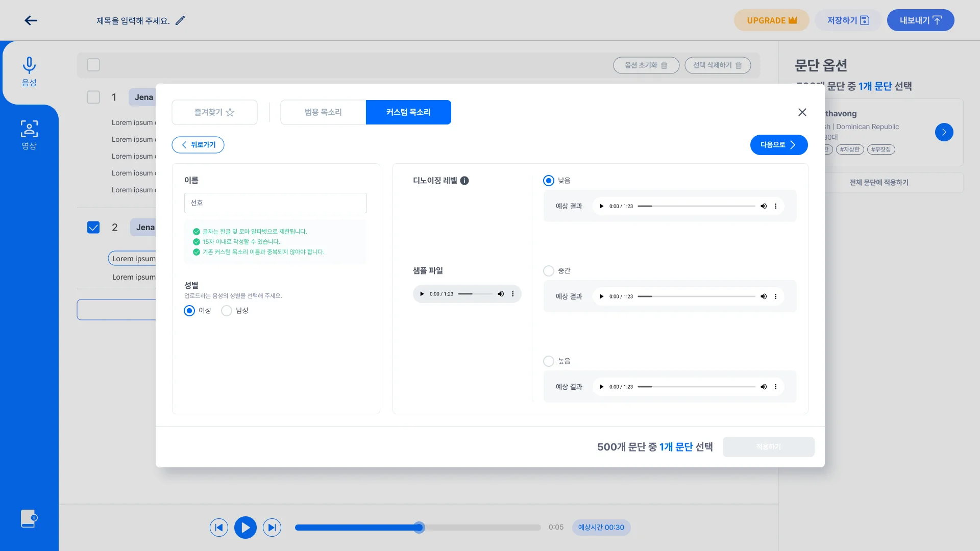Click the 다음으로 next button

coord(778,145)
